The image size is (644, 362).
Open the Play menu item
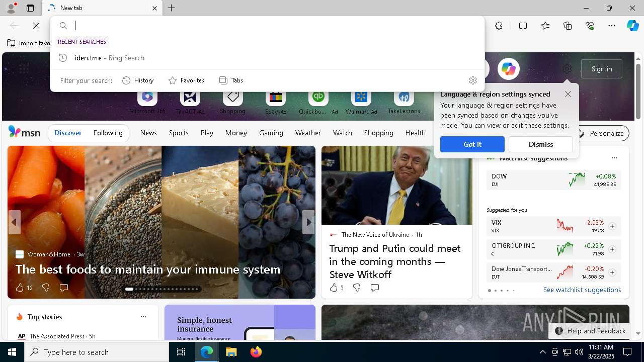(x=207, y=133)
